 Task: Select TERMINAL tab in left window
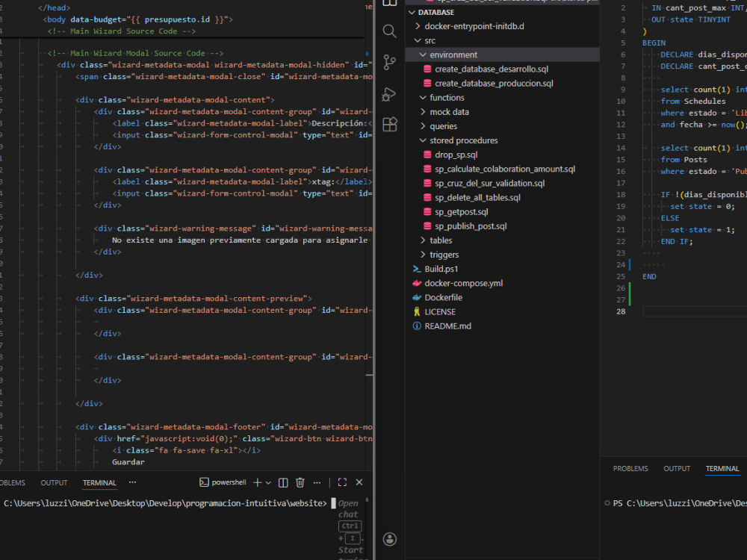[99, 483]
